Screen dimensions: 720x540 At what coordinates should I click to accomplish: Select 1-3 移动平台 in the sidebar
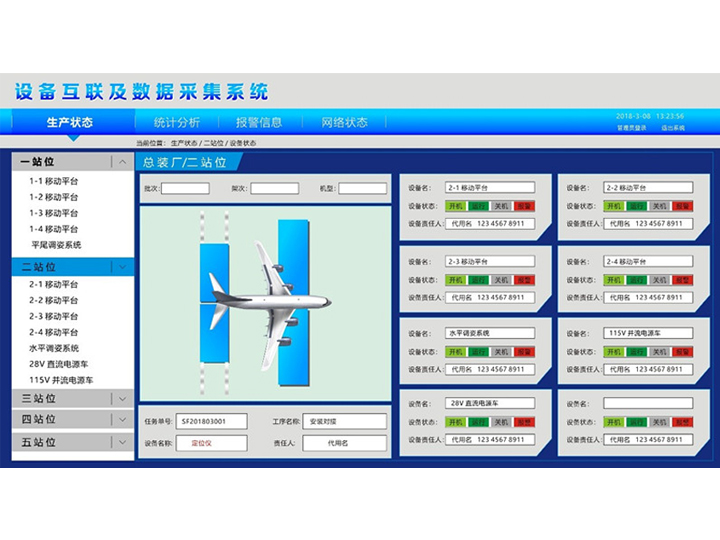click(x=54, y=213)
